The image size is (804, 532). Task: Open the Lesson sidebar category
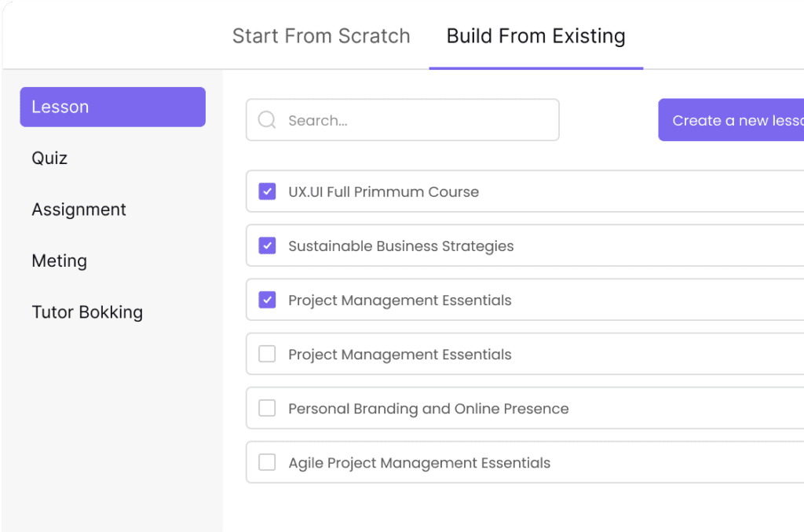pos(112,107)
